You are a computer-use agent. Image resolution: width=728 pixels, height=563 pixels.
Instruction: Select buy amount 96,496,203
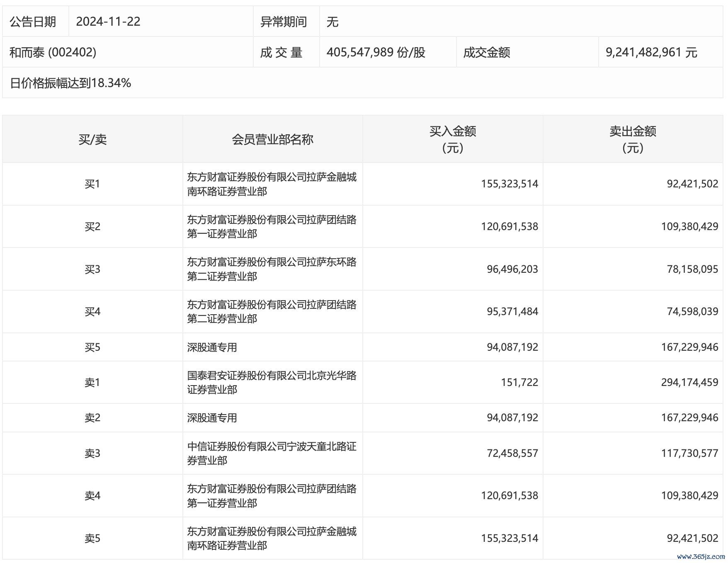(512, 269)
